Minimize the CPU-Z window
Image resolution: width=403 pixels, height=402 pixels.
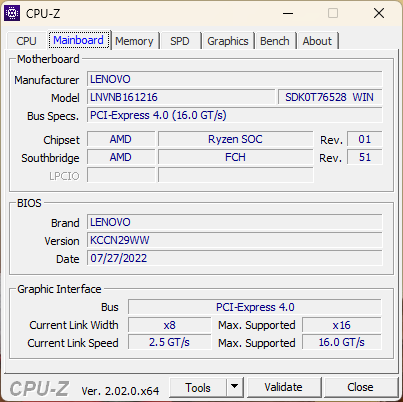tap(288, 13)
